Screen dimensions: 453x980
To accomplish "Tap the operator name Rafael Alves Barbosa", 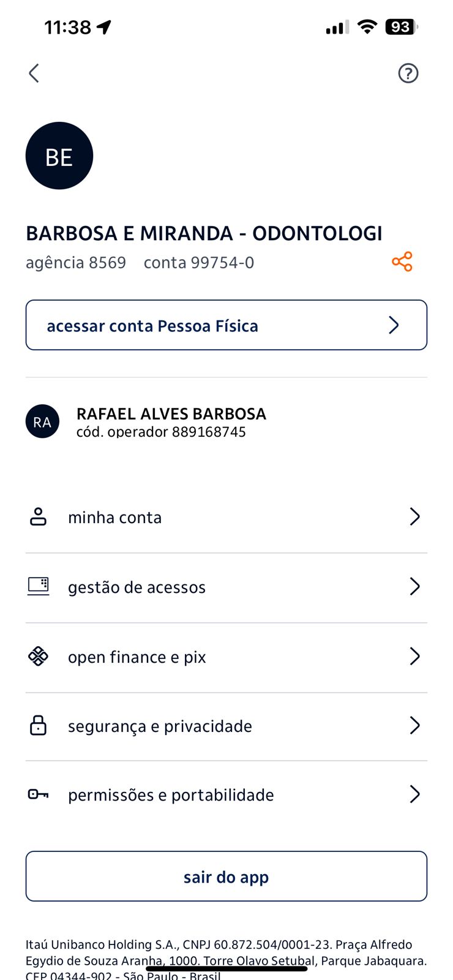I will [x=171, y=414].
